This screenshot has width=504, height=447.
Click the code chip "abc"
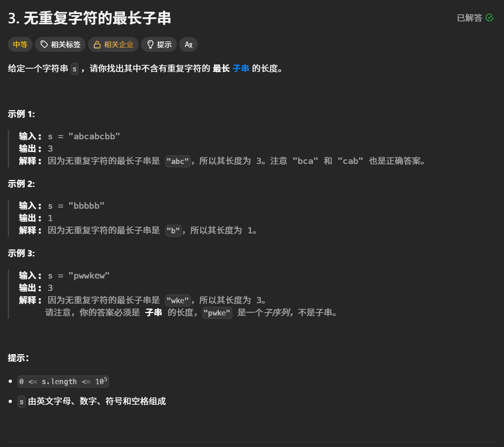coord(178,161)
